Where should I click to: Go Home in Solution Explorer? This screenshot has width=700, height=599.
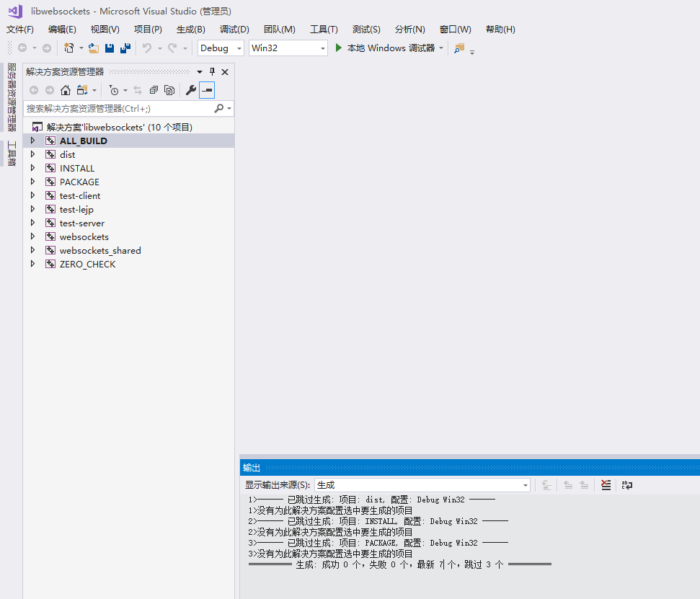pos(66,90)
